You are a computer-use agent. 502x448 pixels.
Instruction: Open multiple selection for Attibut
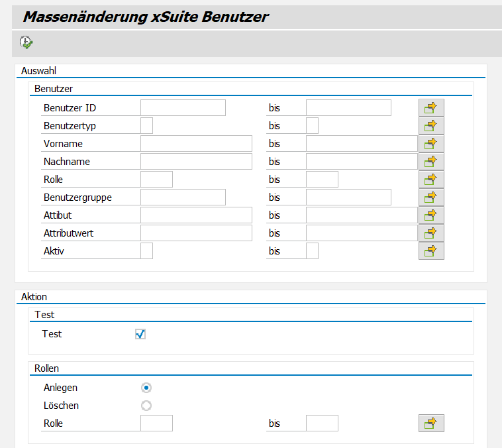tap(431, 215)
